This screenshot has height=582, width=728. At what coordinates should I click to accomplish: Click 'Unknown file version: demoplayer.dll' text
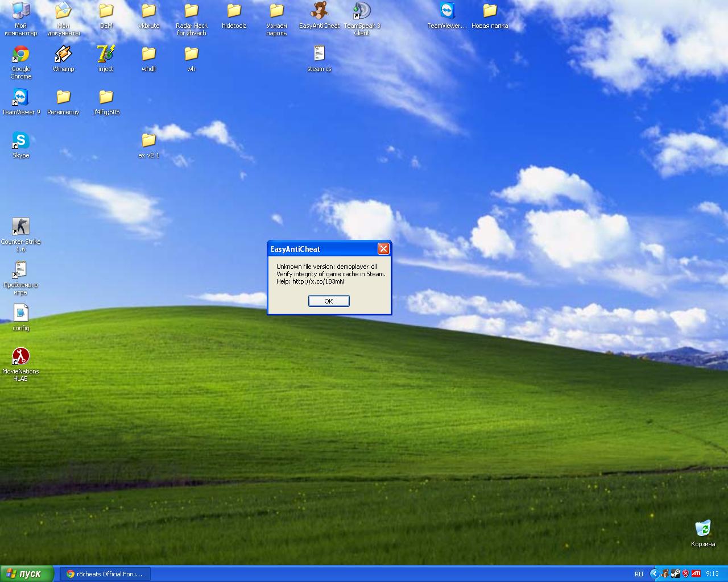(326, 267)
